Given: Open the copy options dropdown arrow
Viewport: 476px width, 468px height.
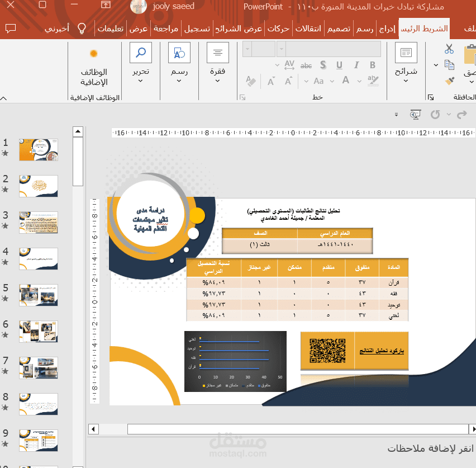Looking at the screenshot, I should click(x=436, y=65).
